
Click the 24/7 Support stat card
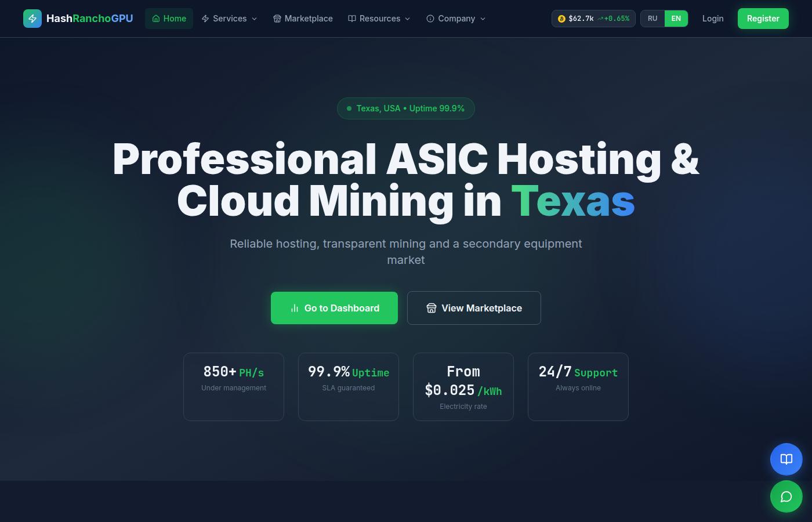[x=578, y=387]
